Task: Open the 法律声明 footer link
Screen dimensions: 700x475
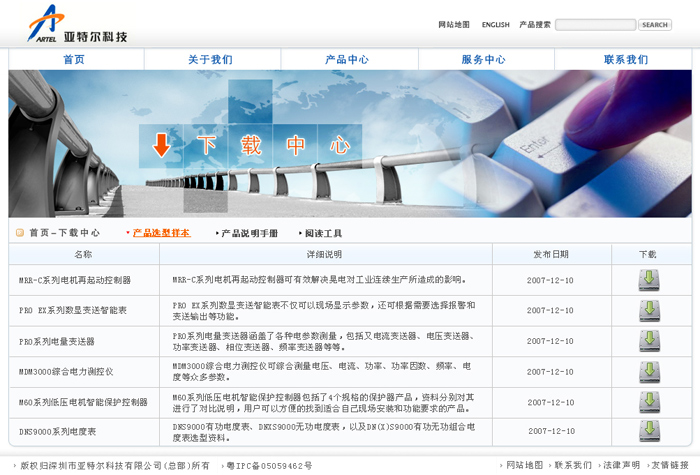Action: [621, 465]
